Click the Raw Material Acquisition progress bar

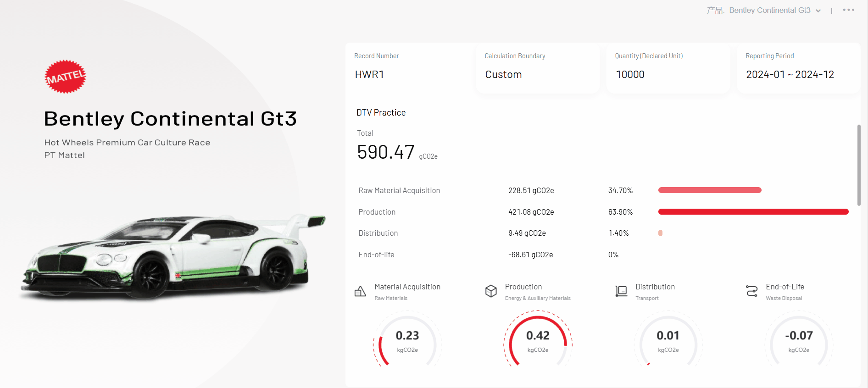tap(709, 190)
